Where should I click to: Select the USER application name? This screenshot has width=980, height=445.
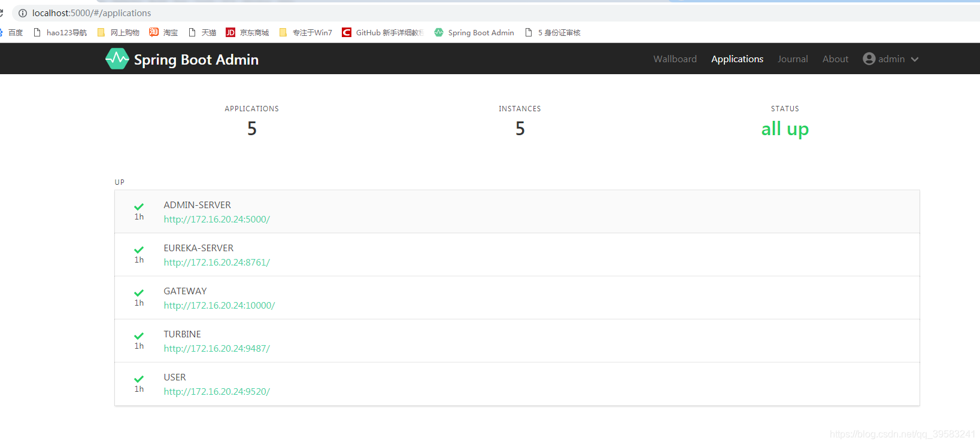coord(175,377)
